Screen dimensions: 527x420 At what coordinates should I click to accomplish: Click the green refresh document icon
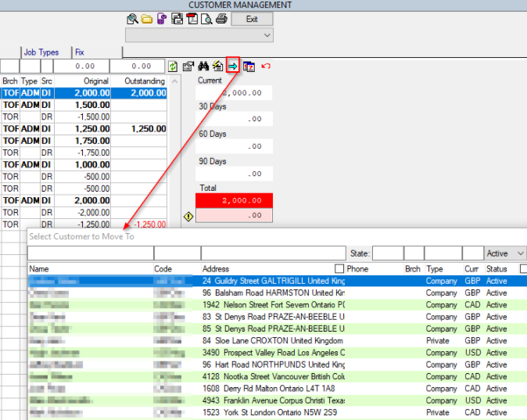tap(173, 66)
